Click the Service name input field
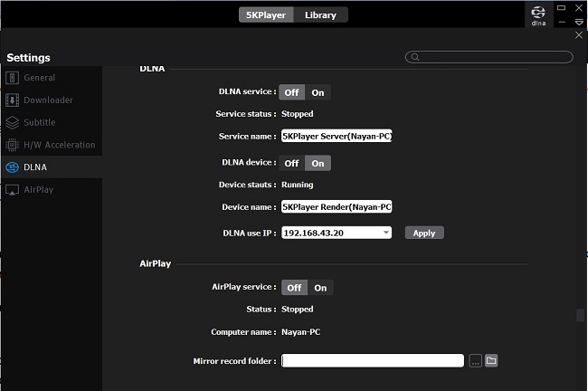Viewport: 588px width, 391px height. pyautogui.click(x=337, y=136)
